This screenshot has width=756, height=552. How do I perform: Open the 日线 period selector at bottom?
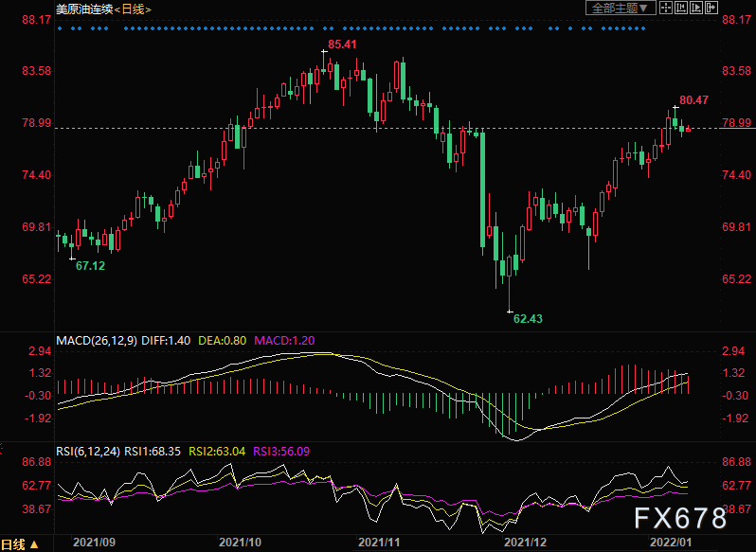point(20,544)
